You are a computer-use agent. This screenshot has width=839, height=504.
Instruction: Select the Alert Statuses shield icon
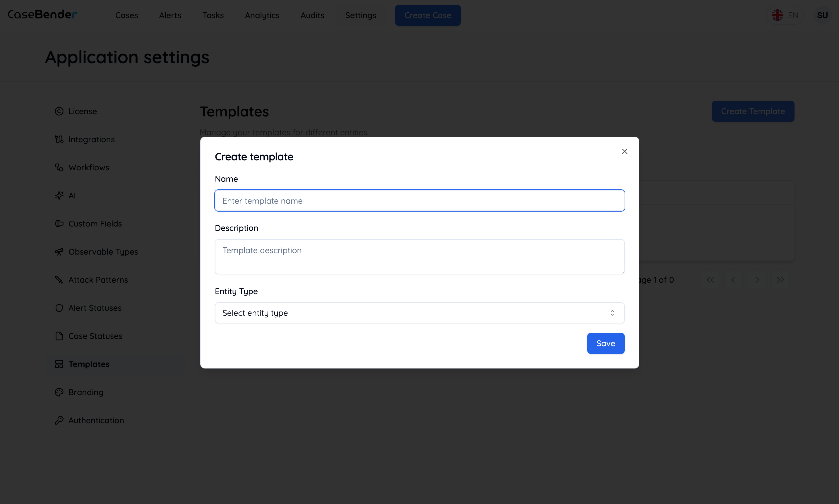click(59, 308)
